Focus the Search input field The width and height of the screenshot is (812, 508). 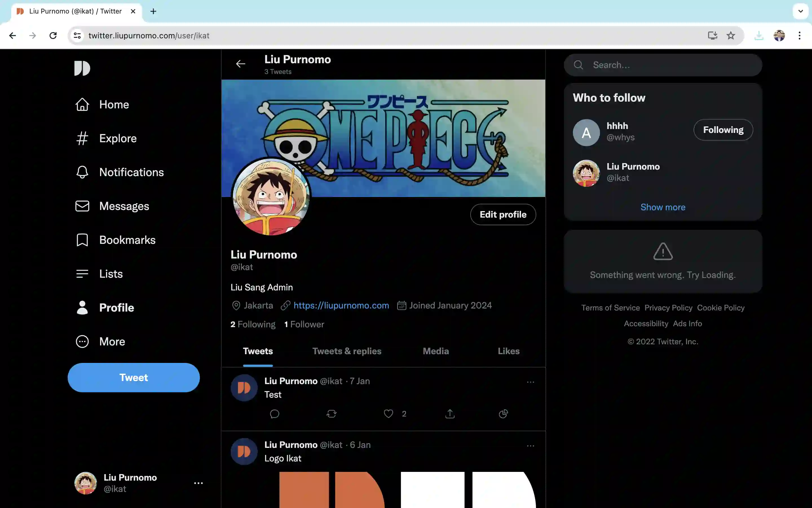663,65
